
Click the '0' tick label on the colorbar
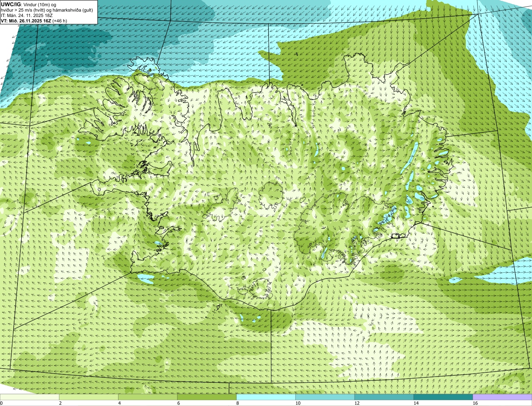click(x=1, y=403)
